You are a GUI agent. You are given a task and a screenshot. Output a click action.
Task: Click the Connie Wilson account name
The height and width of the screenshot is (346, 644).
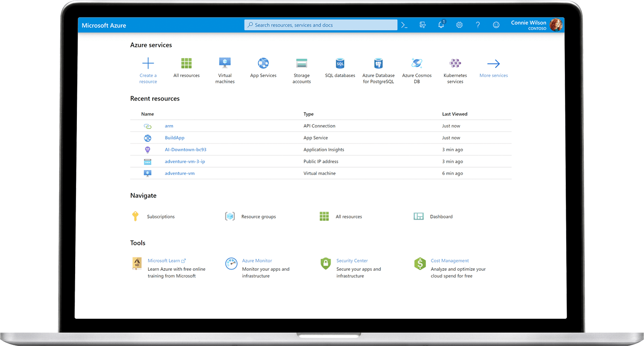click(529, 23)
